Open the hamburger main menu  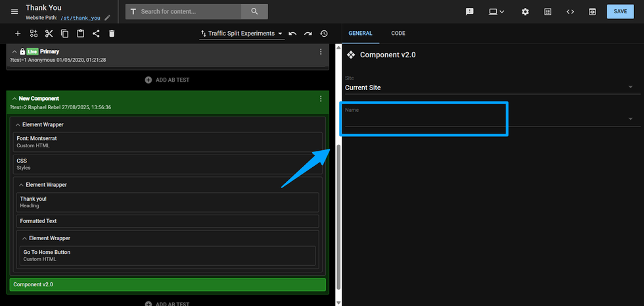14,12
